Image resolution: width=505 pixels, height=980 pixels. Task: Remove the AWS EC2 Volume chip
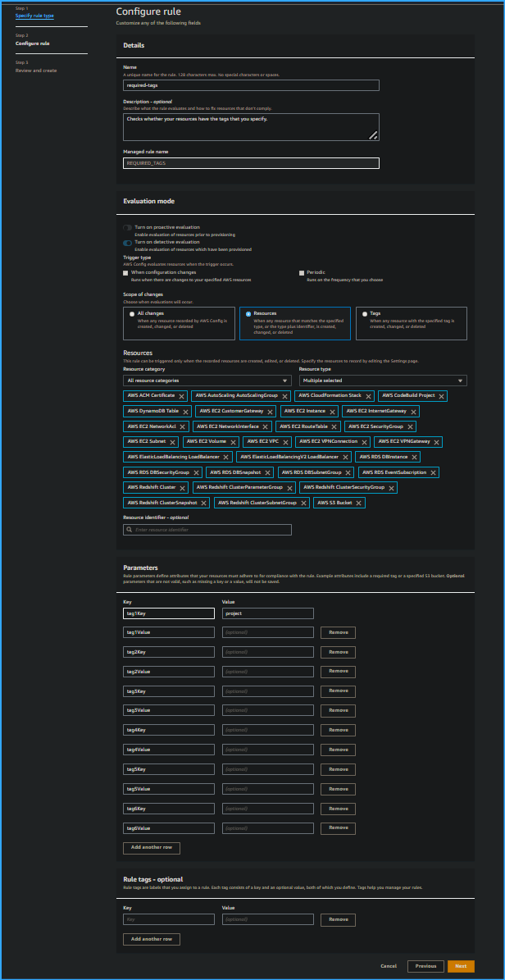[x=233, y=443]
